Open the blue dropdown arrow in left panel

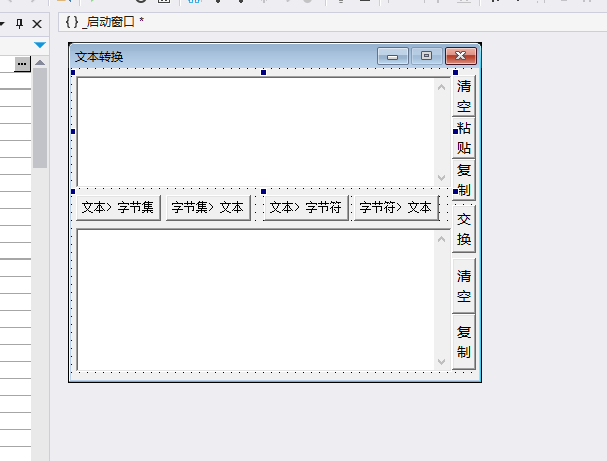(x=39, y=45)
